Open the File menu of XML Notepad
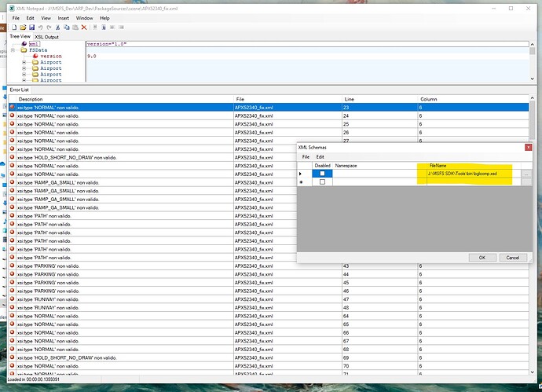Image resolution: width=542 pixels, height=392 pixels. click(x=16, y=18)
